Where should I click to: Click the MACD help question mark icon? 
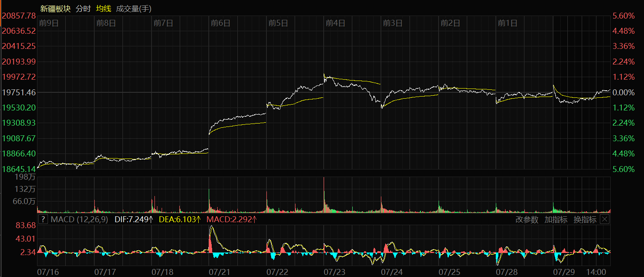(x=43, y=219)
